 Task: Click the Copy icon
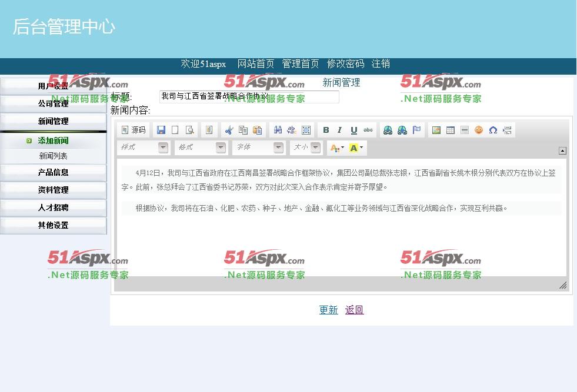(x=244, y=130)
